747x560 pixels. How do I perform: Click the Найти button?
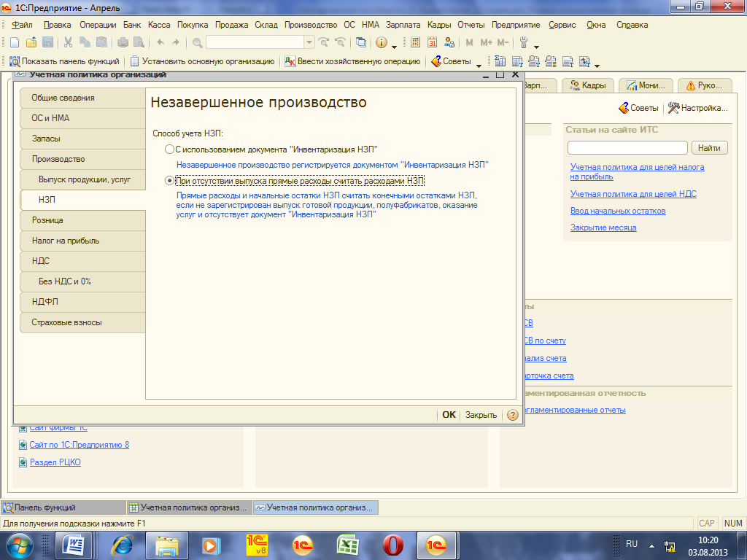pyautogui.click(x=709, y=148)
